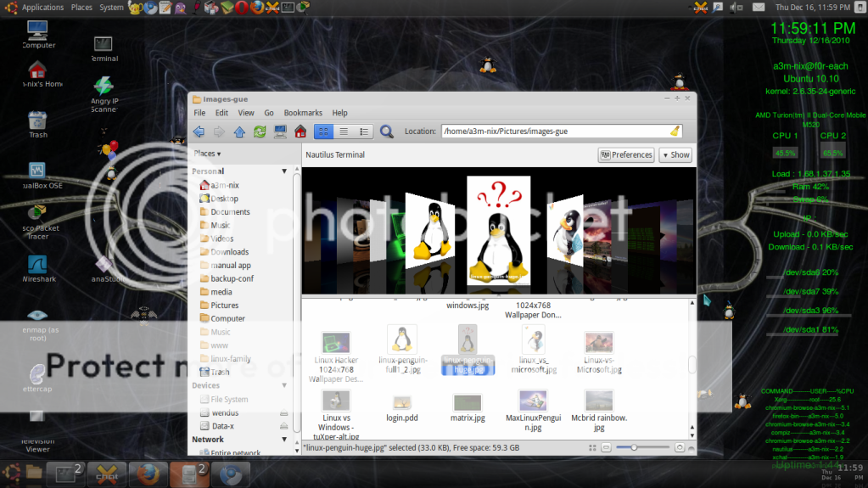
Task: Open the Help menu
Action: pos(339,112)
